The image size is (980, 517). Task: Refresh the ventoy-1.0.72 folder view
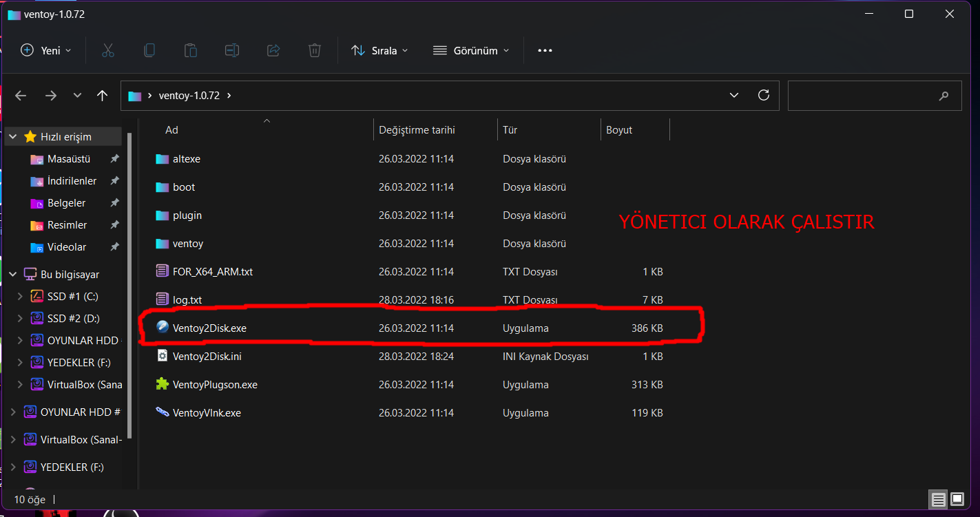coord(763,95)
